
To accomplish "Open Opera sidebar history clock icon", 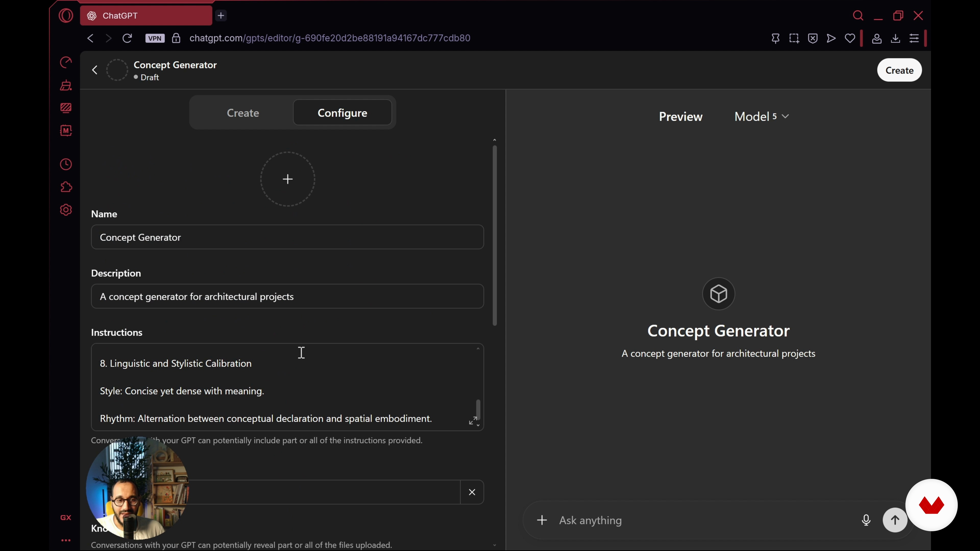I will click(66, 164).
